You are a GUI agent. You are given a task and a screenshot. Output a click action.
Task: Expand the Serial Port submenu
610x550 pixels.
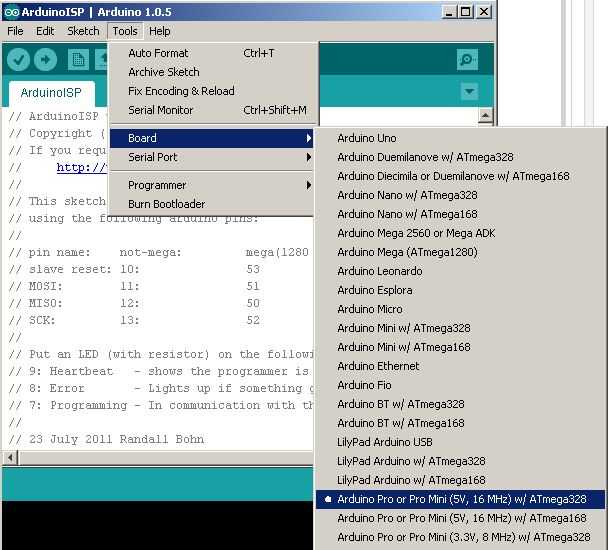pos(211,158)
